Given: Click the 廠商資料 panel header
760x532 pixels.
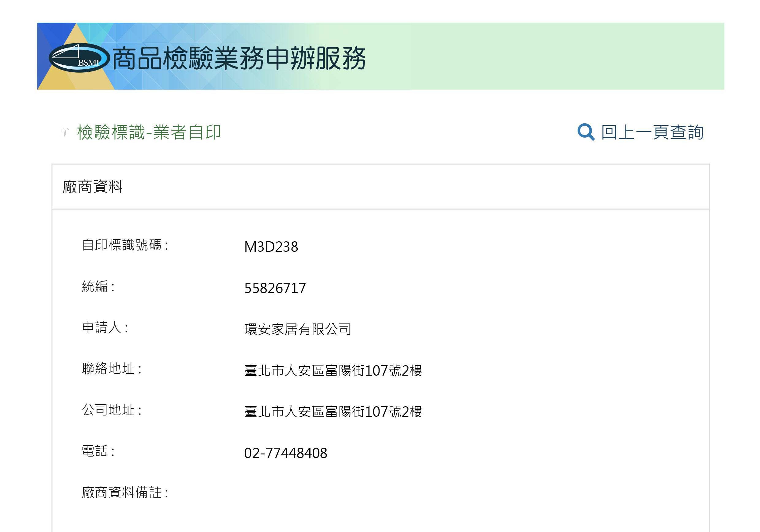Looking at the screenshot, I should coord(93,187).
